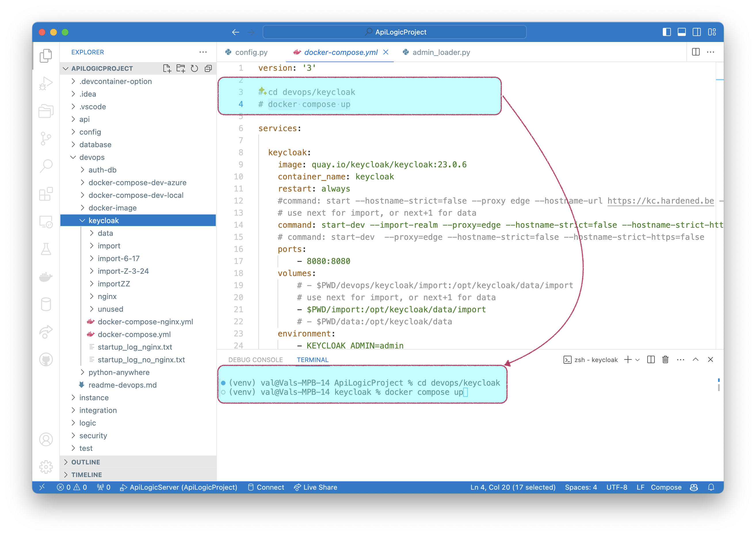
Task: Collapse the devops folder
Action: pos(138,157)
